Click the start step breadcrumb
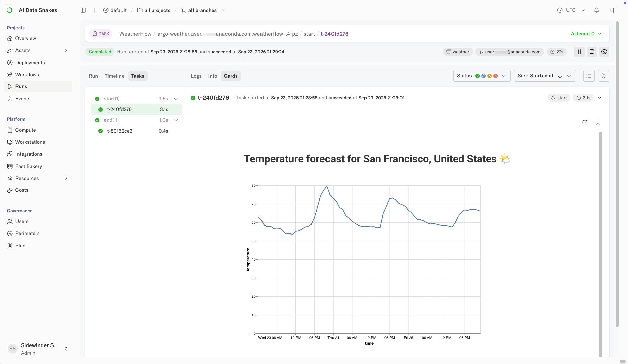 coord(309,34)
